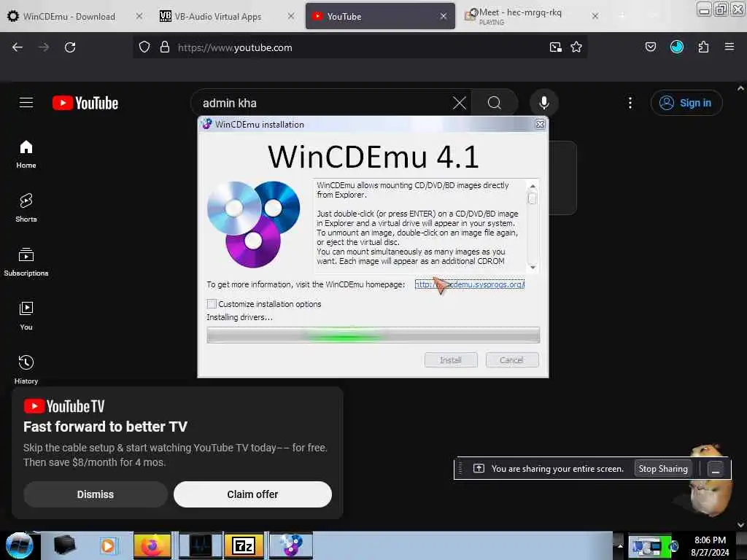Screen dimensions: 747x560
Task: Open YouTube guide hamburger menu
Action: [x=26, y=103]
